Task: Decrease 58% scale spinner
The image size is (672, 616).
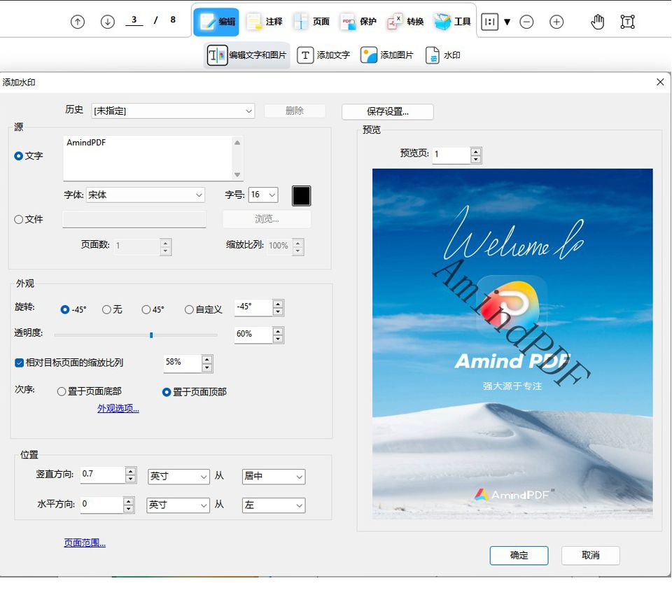Action: coord(207,367)
